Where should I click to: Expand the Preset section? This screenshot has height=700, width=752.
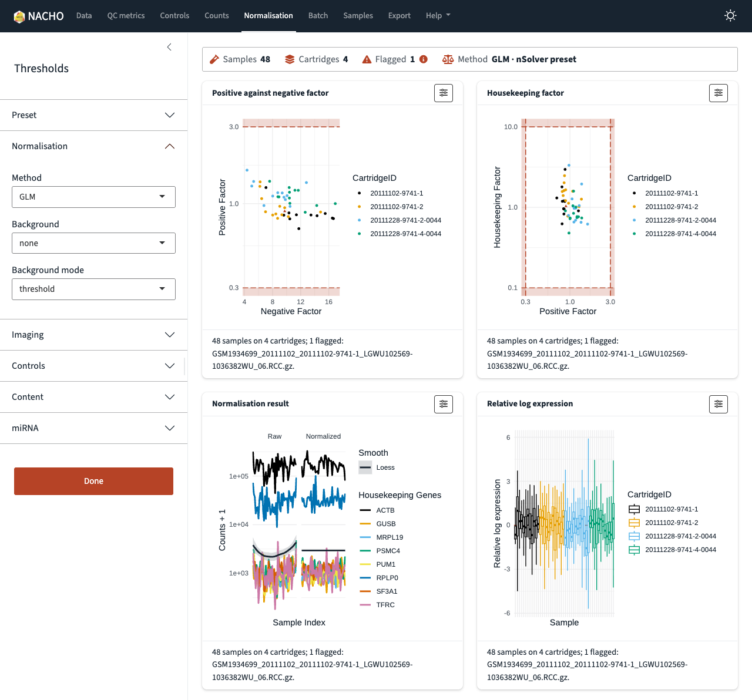[x=93, y=115]
